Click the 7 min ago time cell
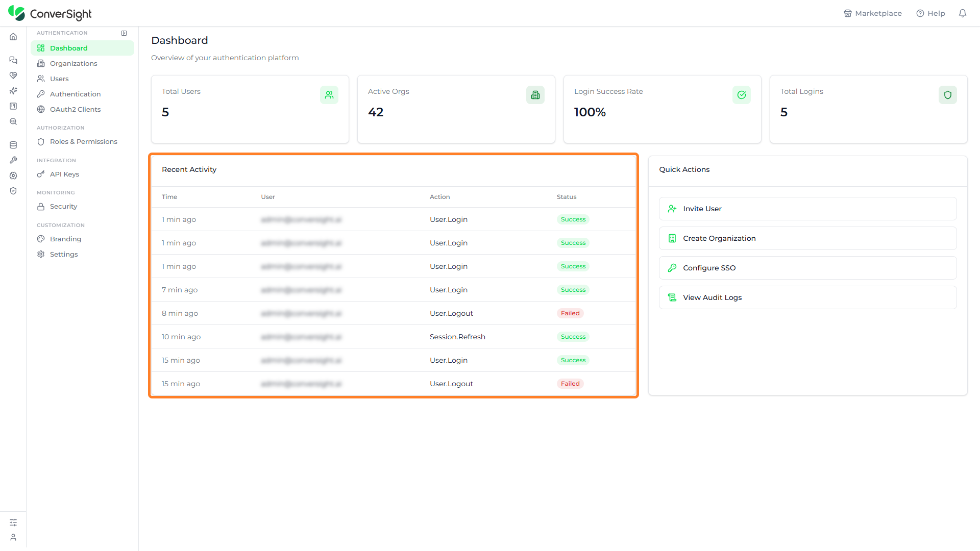 click(x=180, y=290)
